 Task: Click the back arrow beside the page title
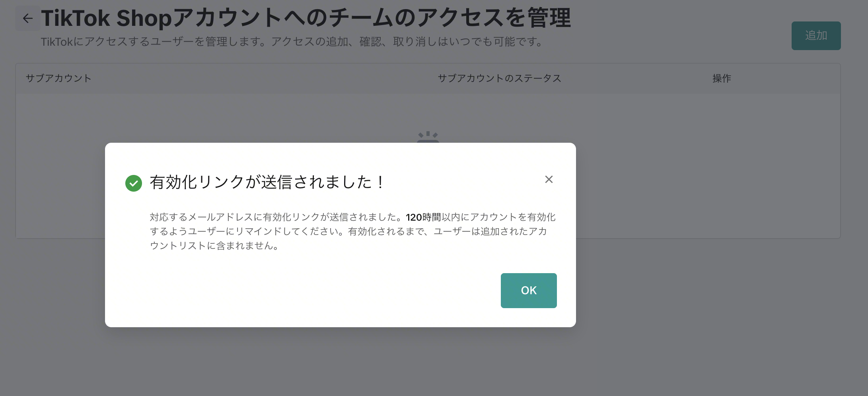[x=28, y=18]
